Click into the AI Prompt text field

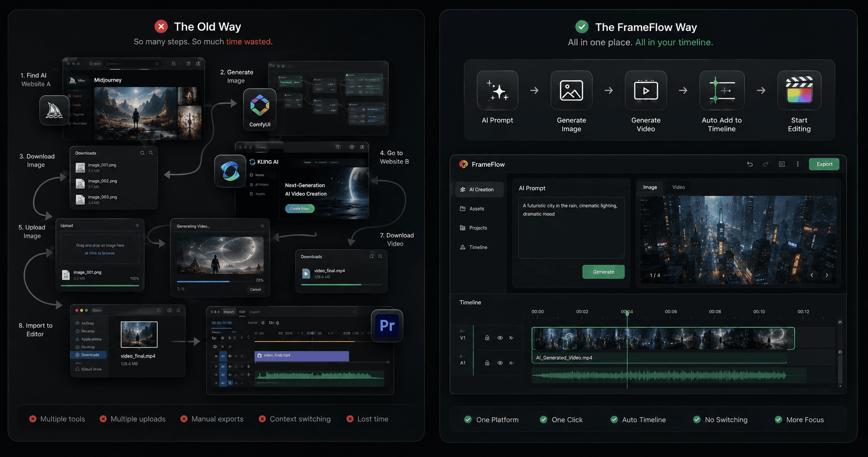click(571, 227)
